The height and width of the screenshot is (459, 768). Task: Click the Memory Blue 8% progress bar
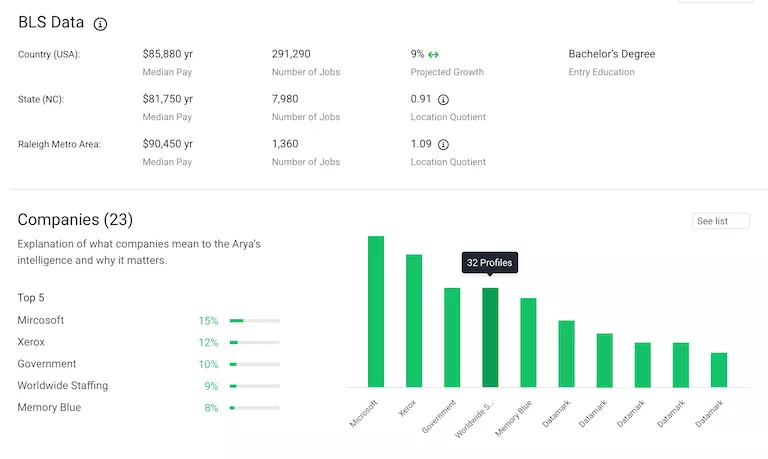(x=254, y=408)
